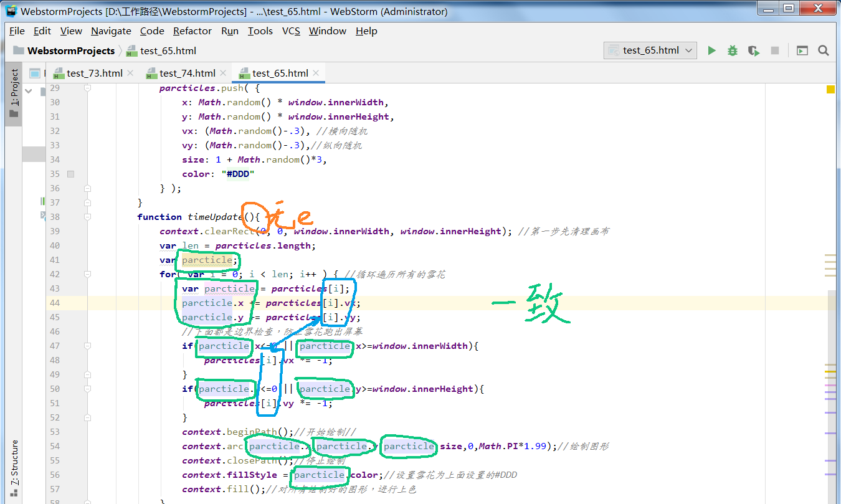Open the Navigate menu

pyautogui.click(x=111, y=31)
